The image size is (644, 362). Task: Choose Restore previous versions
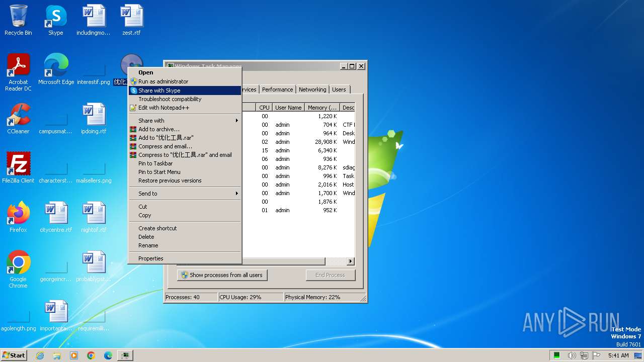(185, 180)
